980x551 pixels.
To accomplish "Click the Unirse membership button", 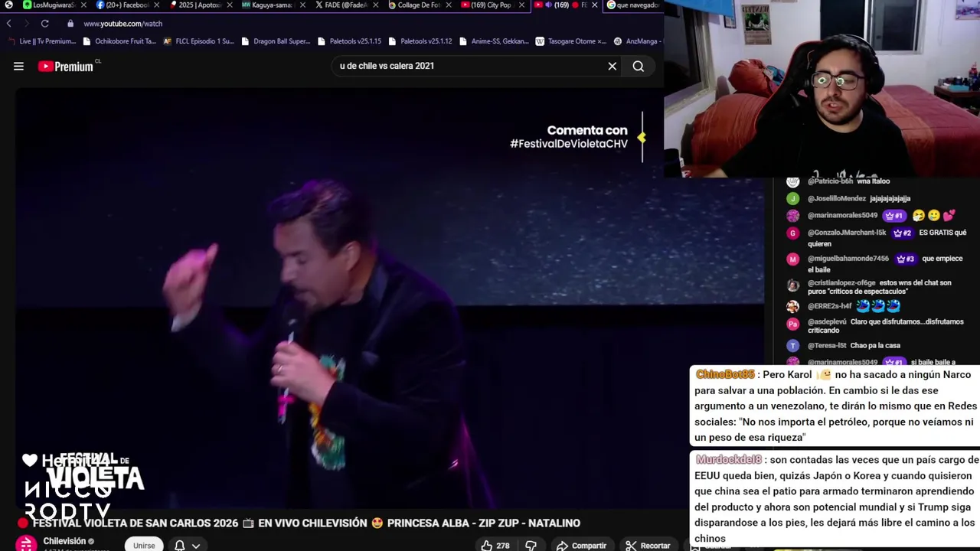I will point(144,545).
